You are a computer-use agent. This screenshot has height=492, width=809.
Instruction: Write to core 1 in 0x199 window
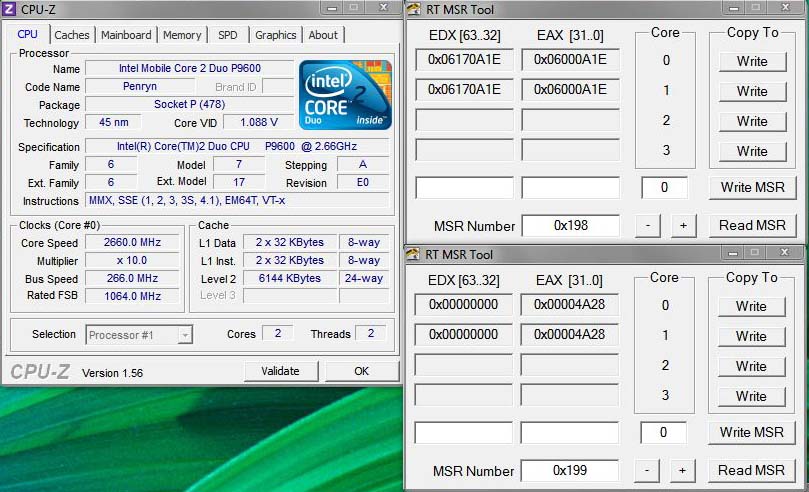point(751,336)
